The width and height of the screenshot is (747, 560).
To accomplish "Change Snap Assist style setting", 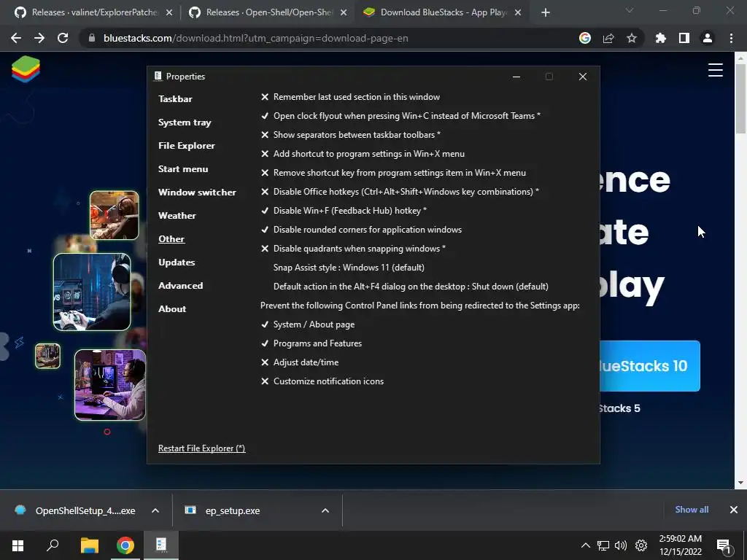I will (x=349, y=268).
